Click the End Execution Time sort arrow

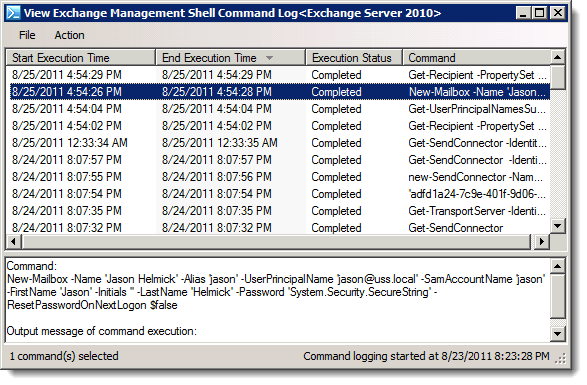[269, 58]
